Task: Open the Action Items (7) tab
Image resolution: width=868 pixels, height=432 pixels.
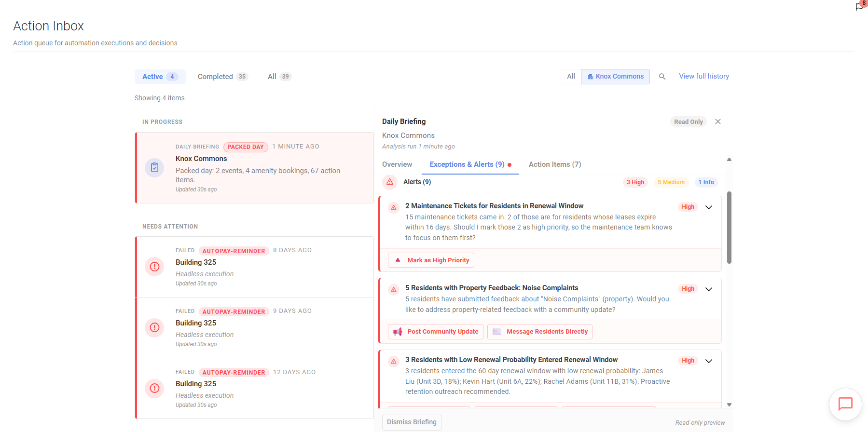Action: [555, 164]
